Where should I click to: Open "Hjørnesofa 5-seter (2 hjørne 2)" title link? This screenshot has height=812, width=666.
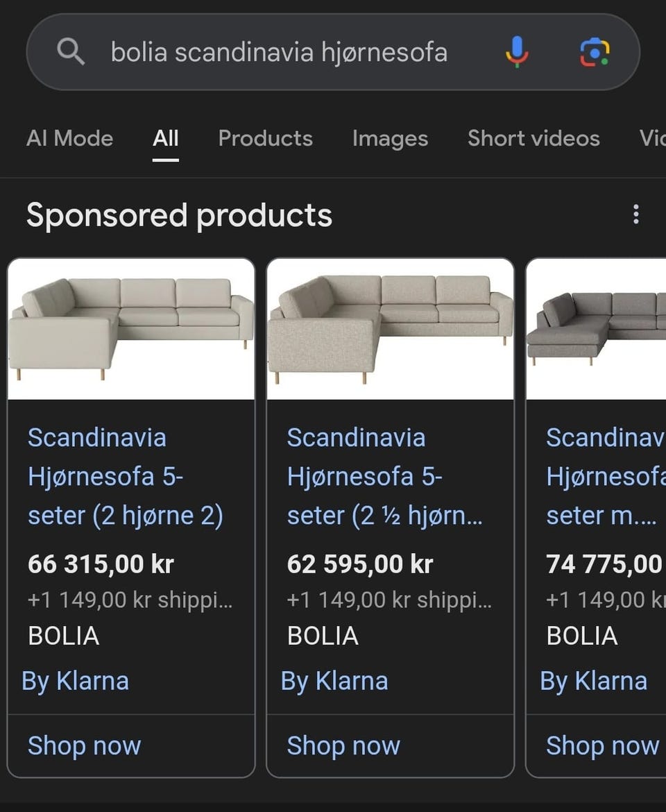(125, 477)
